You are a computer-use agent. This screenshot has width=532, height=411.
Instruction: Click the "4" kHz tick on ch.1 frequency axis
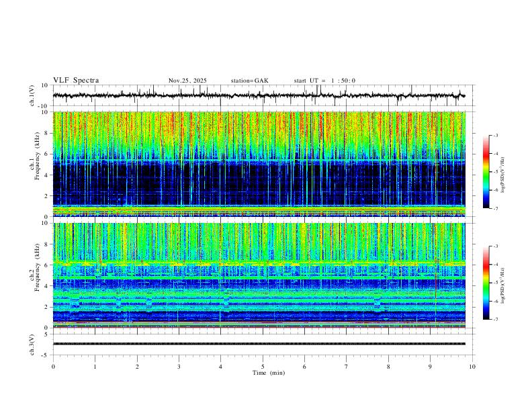coord(46,175)
